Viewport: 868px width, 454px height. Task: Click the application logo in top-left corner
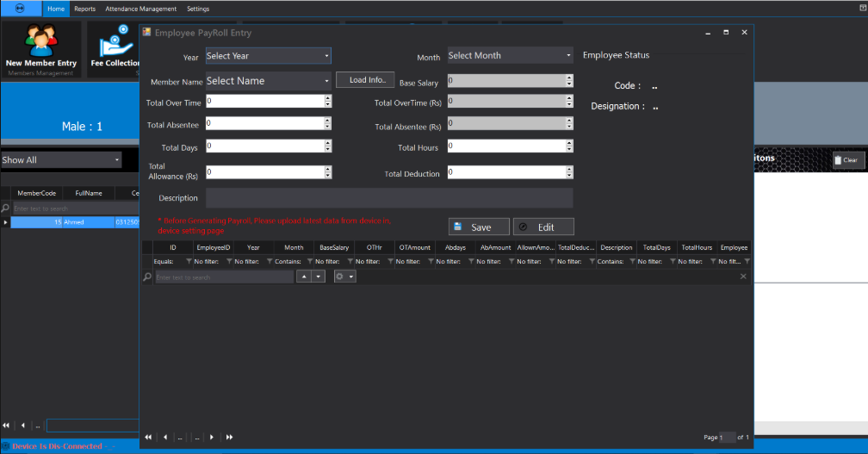coord(19,9)
